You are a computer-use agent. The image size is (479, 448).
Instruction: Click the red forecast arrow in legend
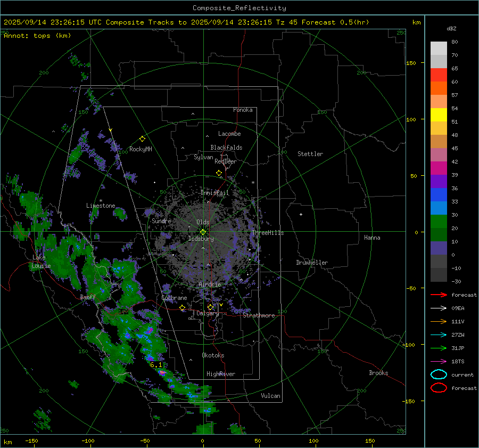439,295
